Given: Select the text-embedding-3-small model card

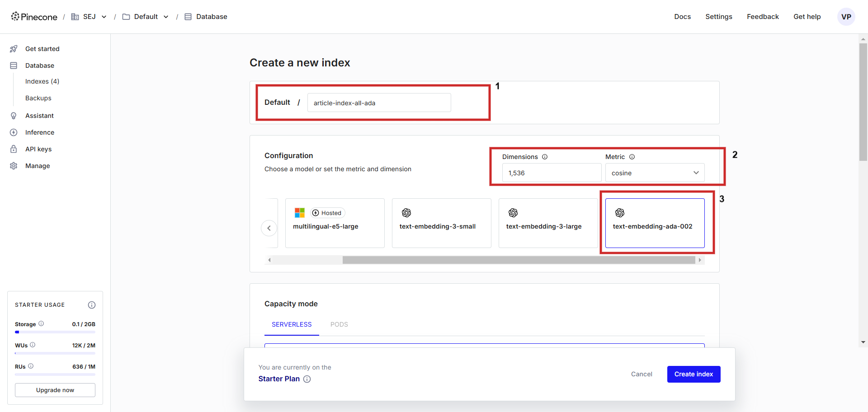Looking at the screenshot, I should coord(441,223).
